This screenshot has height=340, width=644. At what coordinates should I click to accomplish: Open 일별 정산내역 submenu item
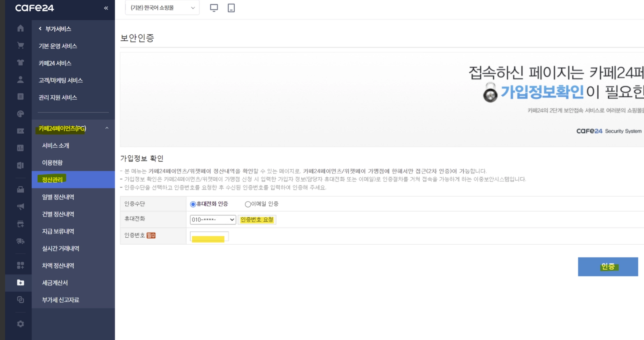point(58,197)
